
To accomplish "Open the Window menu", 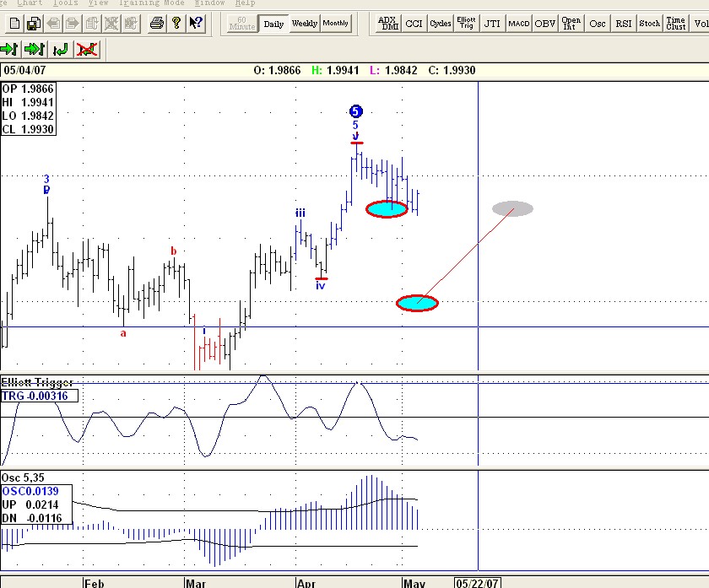I will tap(210, 3).
